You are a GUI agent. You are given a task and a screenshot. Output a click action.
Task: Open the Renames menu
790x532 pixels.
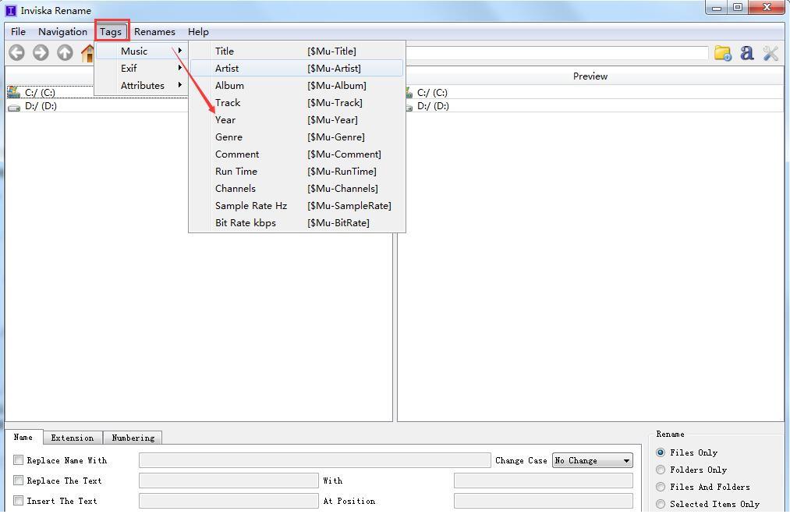coord(154,32)
